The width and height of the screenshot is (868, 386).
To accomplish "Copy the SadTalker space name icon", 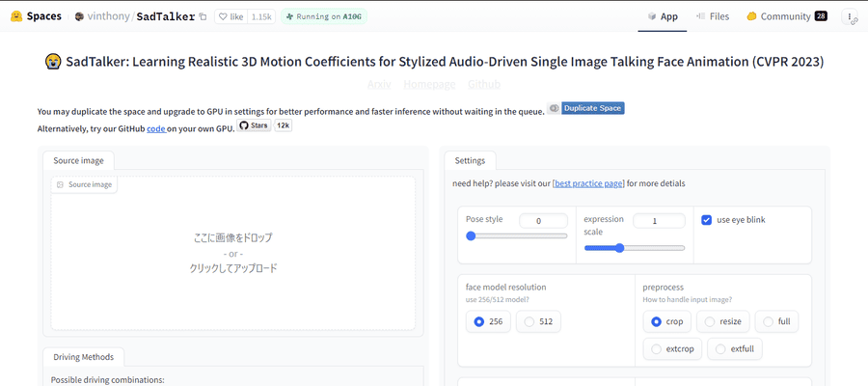I will pyautogui.click(x=203, y=17).
